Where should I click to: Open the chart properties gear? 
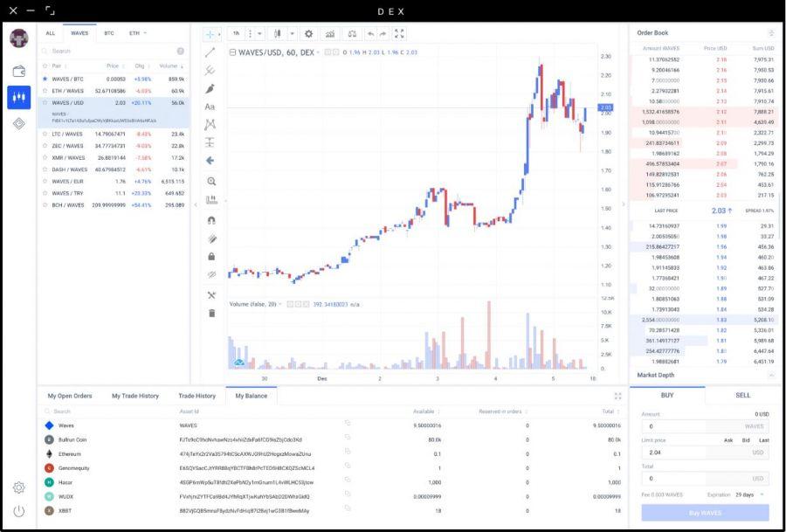coord(309,33)
